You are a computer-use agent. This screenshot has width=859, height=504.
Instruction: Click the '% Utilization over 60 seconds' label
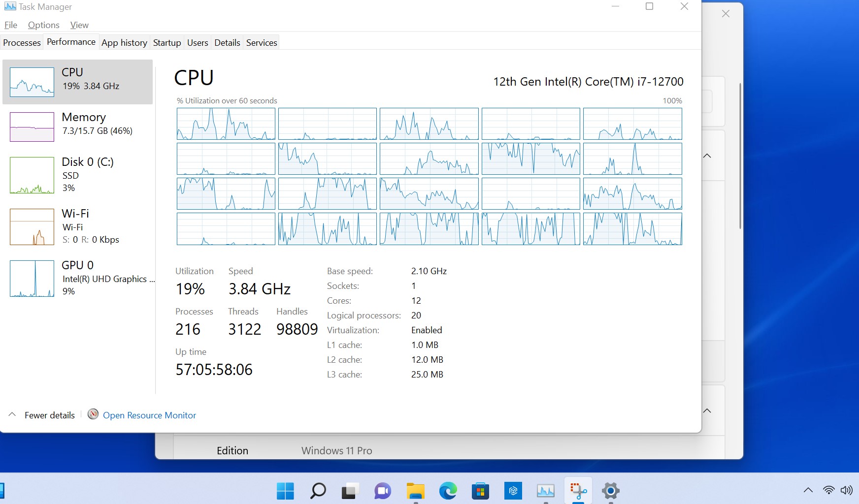(x=227, y=100)
